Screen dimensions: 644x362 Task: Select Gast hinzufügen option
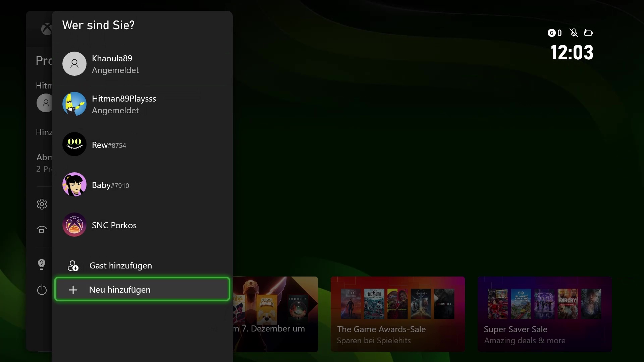point(142,265)
